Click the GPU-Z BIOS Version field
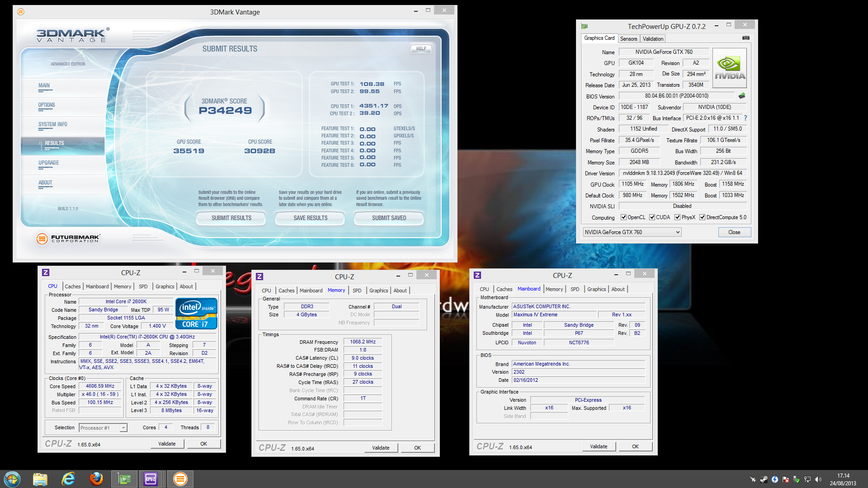The image size is (868, 488). coord(676,96)
